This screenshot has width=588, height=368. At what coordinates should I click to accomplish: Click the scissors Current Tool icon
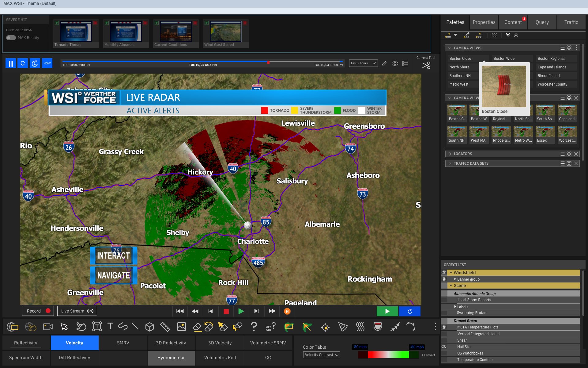(426, 65)
